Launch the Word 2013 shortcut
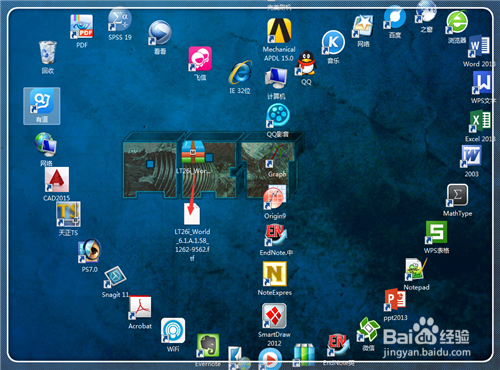The image size is (500, 370). click(x=479, y=46)
